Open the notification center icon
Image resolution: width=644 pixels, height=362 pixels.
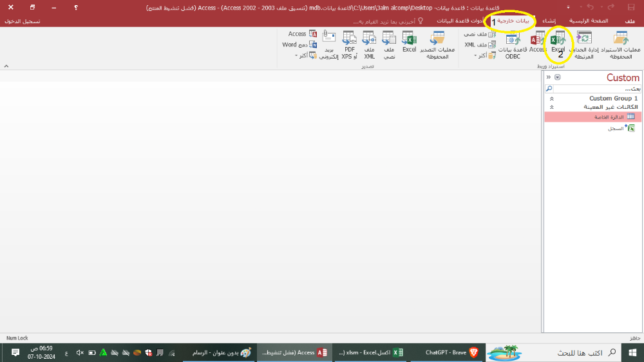[x=15, y=352]
